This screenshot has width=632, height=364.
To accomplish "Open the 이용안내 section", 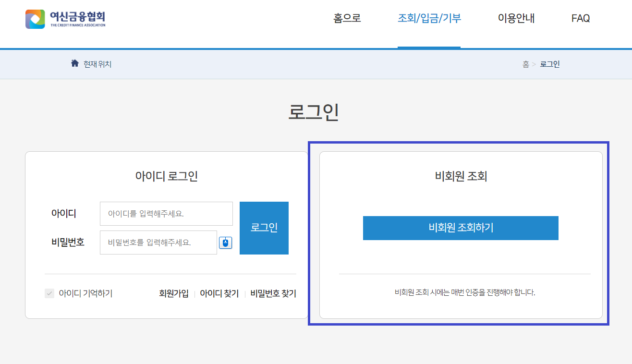I will pos(516,18).
